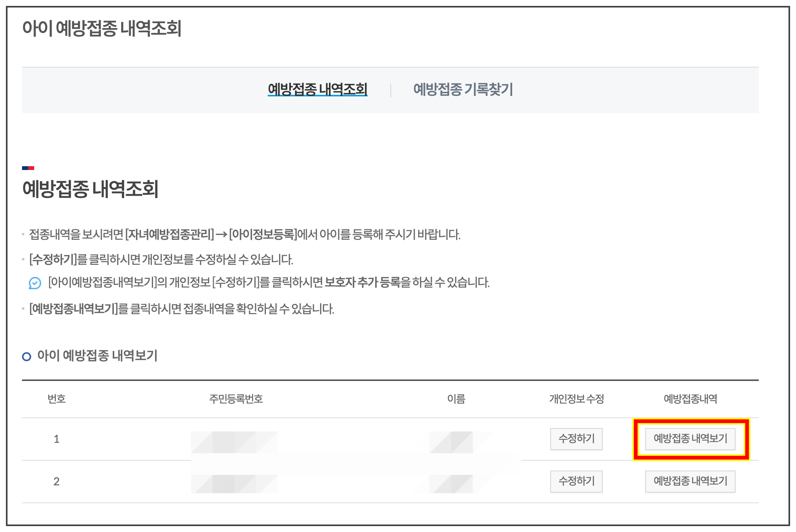Screen dimensions: 796x532
Task: Click the 번호 column header
Action: [57, 399]
